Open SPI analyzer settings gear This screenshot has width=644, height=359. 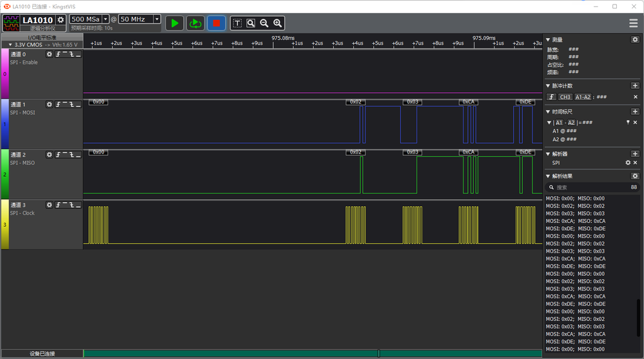pyautogui.click(x=628, y=162)
